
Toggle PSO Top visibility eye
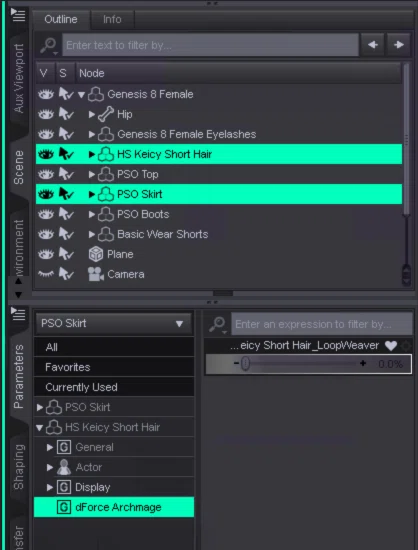pos(46,174)
